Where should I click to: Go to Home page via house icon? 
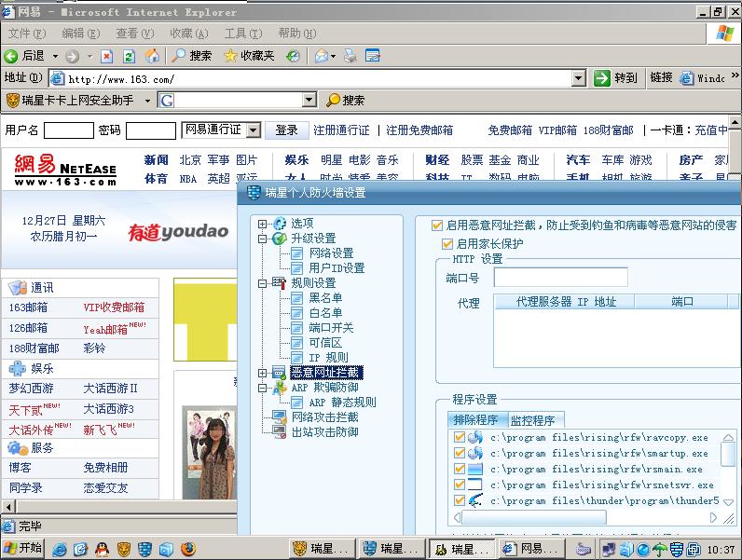click(152, 56)
